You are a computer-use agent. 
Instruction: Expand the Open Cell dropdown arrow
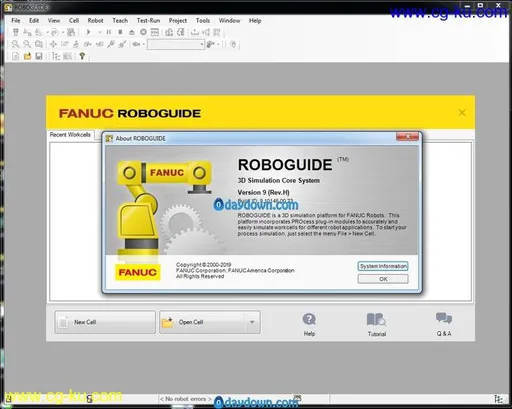click(x=252, y=322)
